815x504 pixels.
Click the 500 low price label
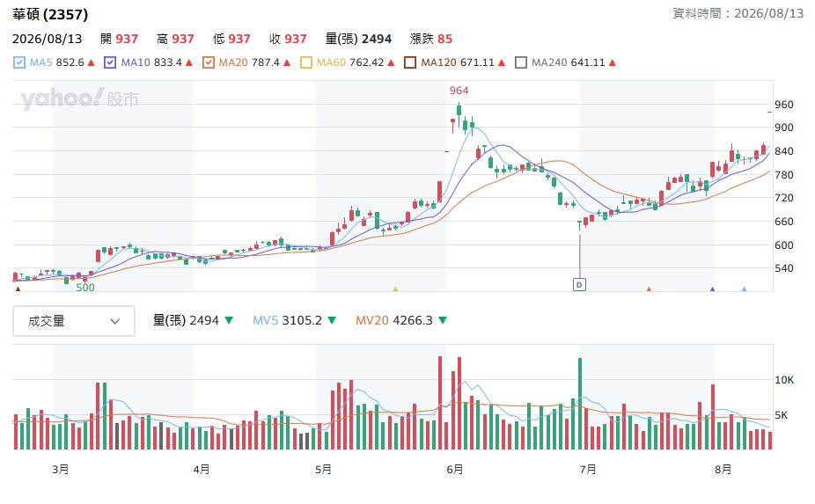point(85,288)
